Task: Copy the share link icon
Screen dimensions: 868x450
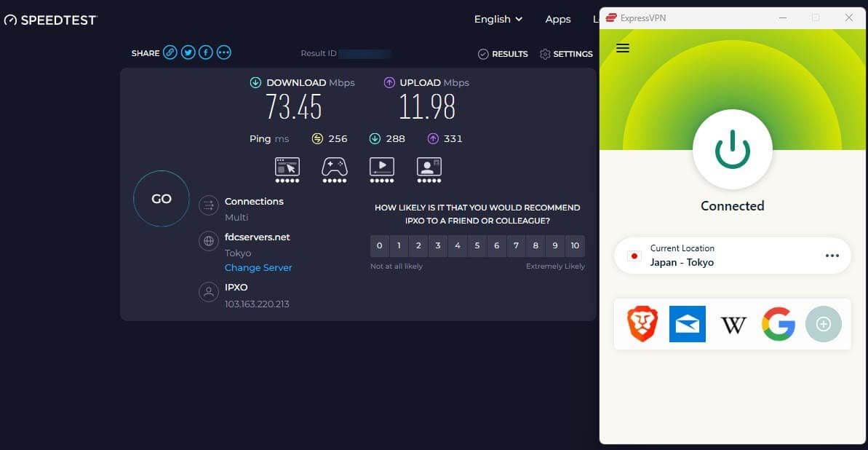Action: pyautogui.click(x=170, y=52)
